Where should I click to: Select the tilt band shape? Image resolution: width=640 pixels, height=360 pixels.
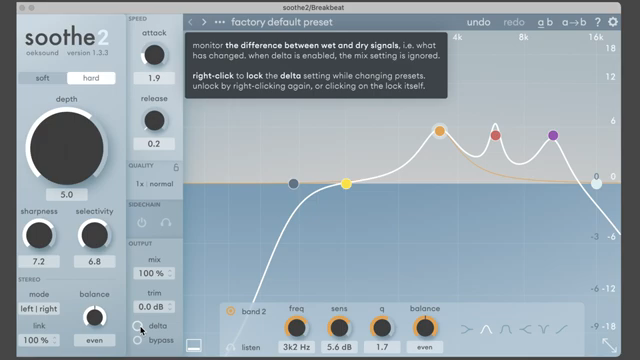point(562,329)
